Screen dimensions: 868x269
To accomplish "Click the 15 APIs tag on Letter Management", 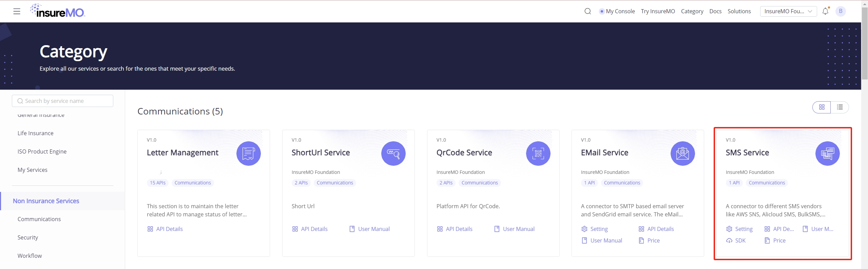I will [158, 183].
